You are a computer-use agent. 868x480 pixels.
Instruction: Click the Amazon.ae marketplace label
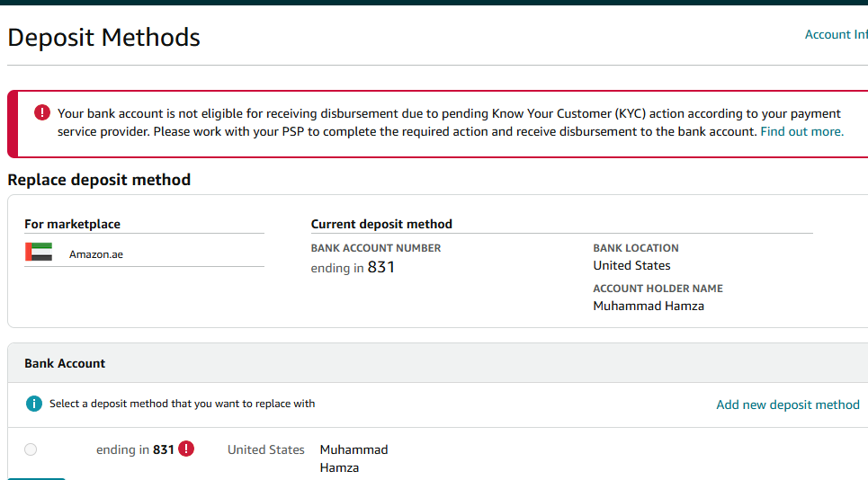(x=95, y=254)
